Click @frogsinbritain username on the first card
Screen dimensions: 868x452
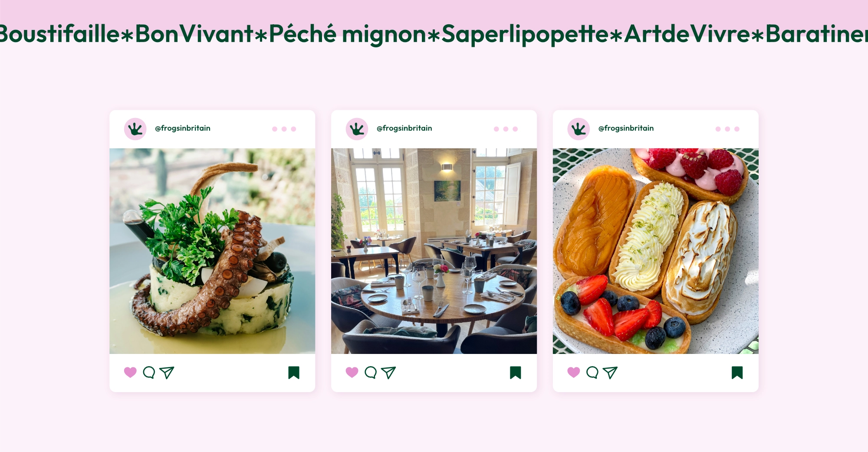(183, 128)
